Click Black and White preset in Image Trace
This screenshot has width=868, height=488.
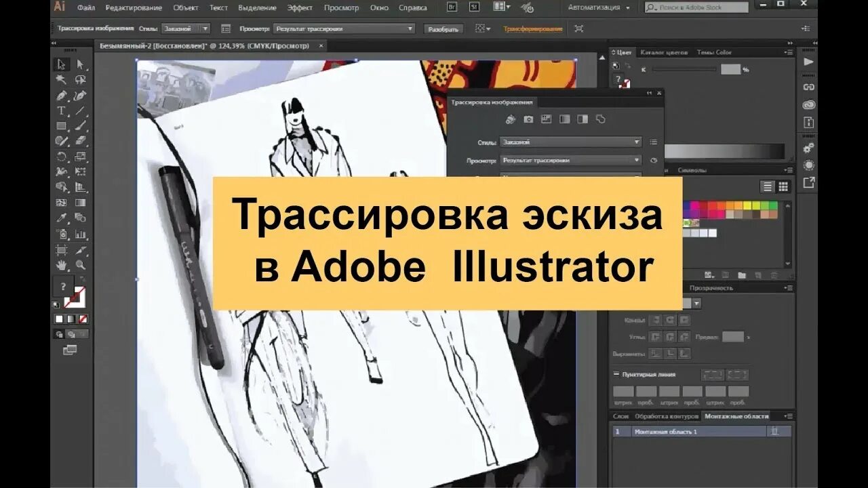582,119
